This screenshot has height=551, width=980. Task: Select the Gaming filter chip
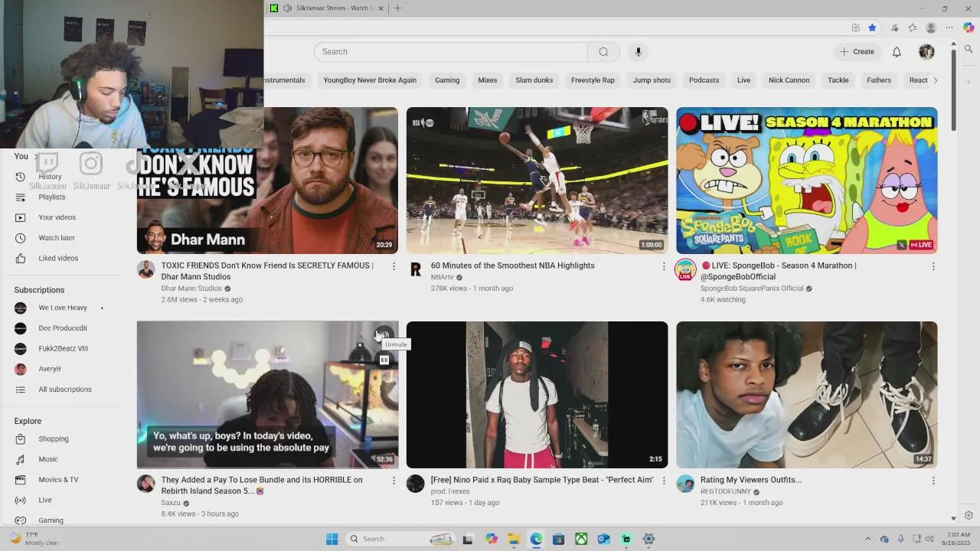coord(447,80)
